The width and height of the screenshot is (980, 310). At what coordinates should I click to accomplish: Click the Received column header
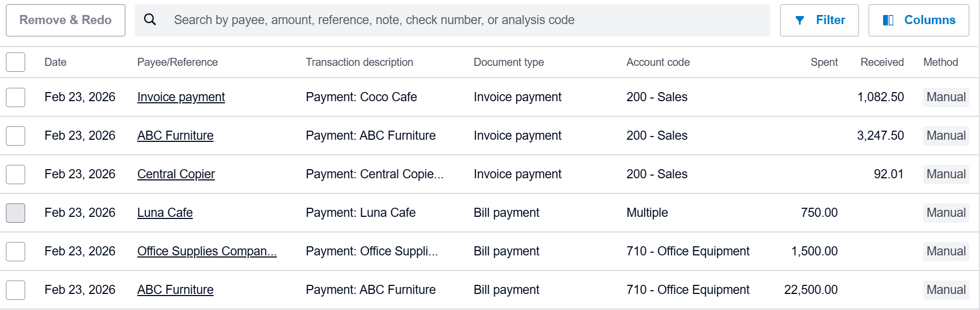click(x=881, y=62)
